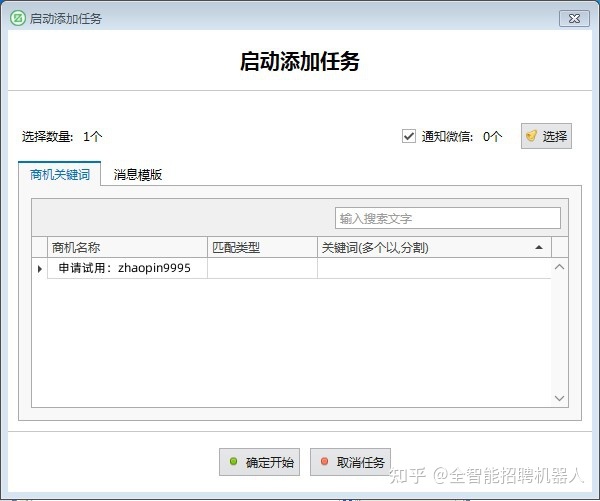Open the 消息模版 tab

(137, 174)
